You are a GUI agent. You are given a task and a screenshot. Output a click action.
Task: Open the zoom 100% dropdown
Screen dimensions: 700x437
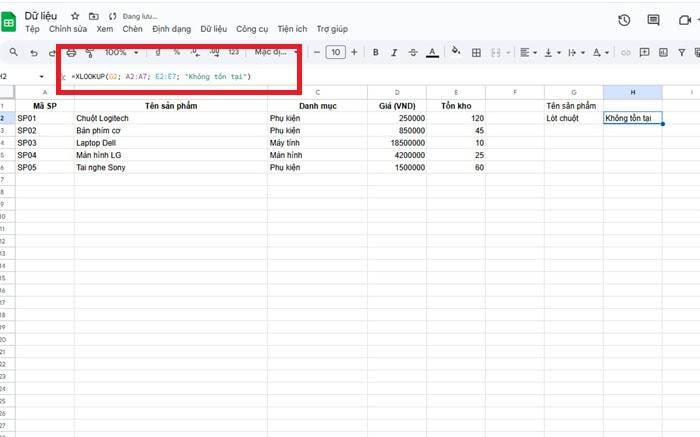coord(121,52)
